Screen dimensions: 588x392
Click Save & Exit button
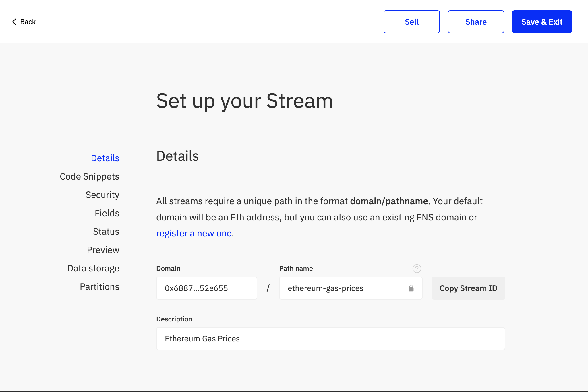click(542, 22)
